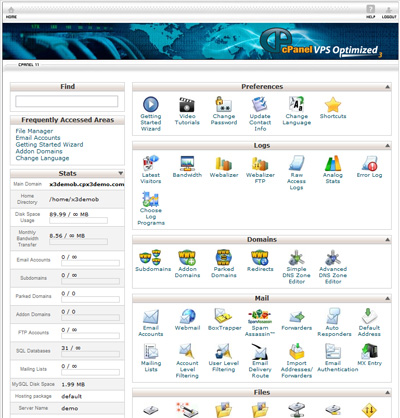Open Change Language icon in Preferences
The height and width of the screenshot is (418, 400).
[x=296, y=104]
